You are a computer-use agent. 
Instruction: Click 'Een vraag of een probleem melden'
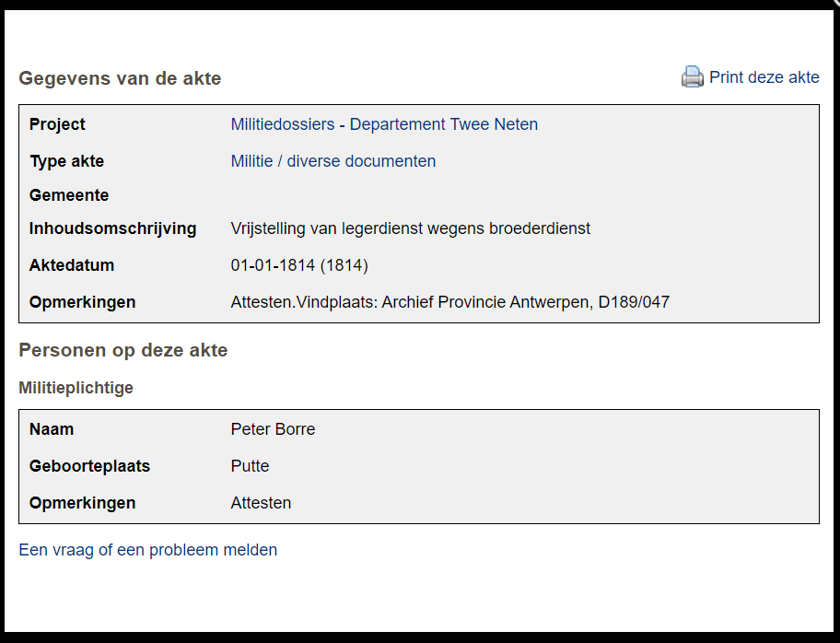coord(147,550)
